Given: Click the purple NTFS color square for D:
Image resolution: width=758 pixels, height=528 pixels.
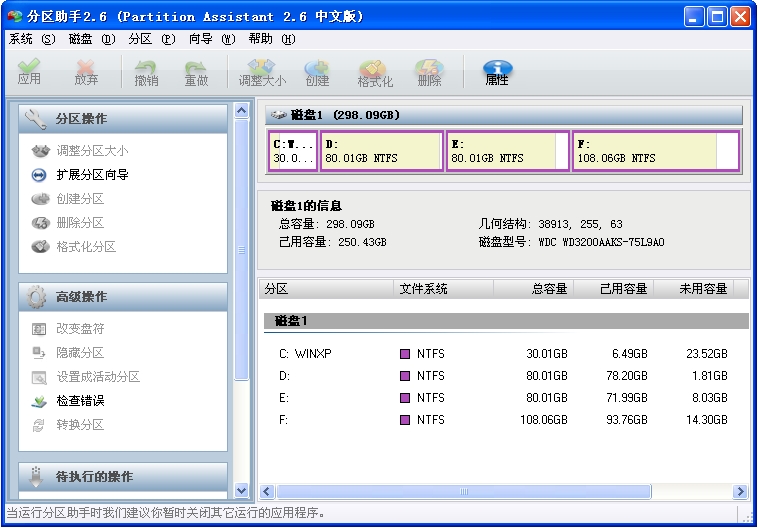Looking at the screenshot, I should [405, 376].
